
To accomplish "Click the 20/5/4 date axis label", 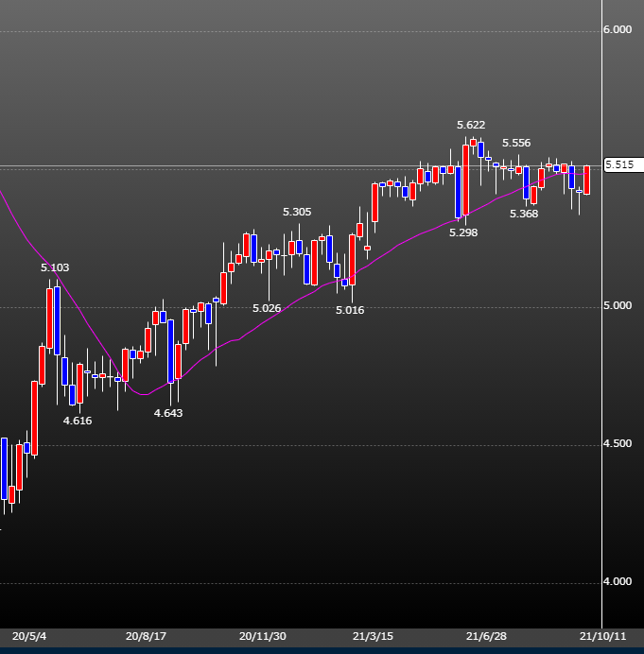I will coord(29,636).
